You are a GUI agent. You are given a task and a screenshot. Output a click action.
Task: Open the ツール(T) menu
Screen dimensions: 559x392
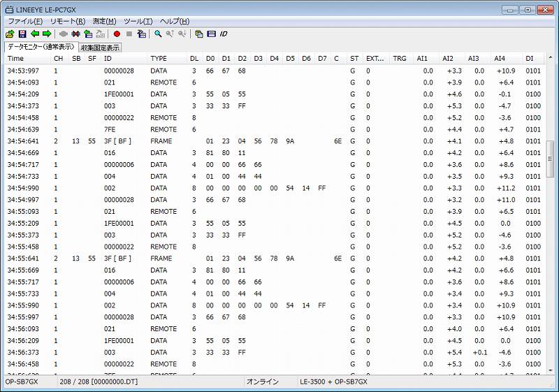pos(139,22)
